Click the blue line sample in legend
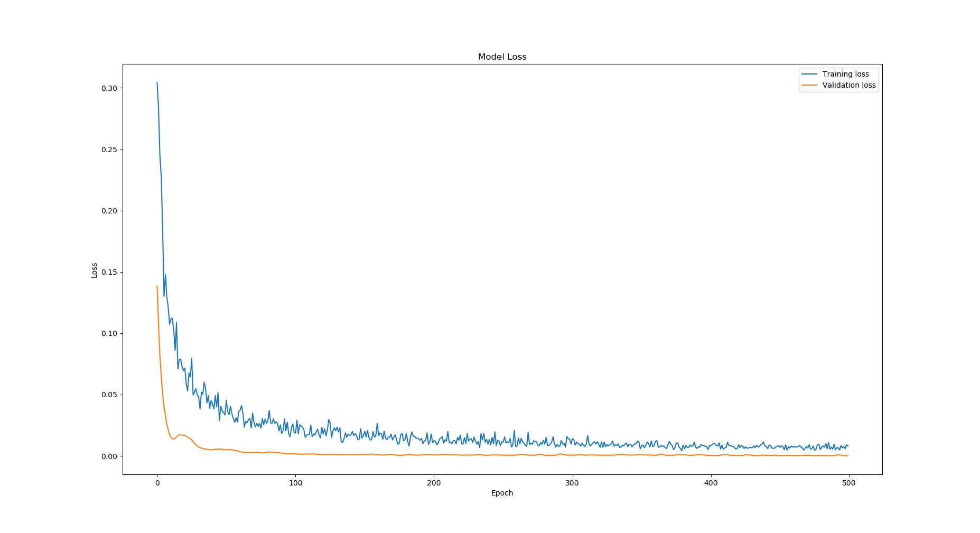The image size is (980, 533). (x=809, y=74)
